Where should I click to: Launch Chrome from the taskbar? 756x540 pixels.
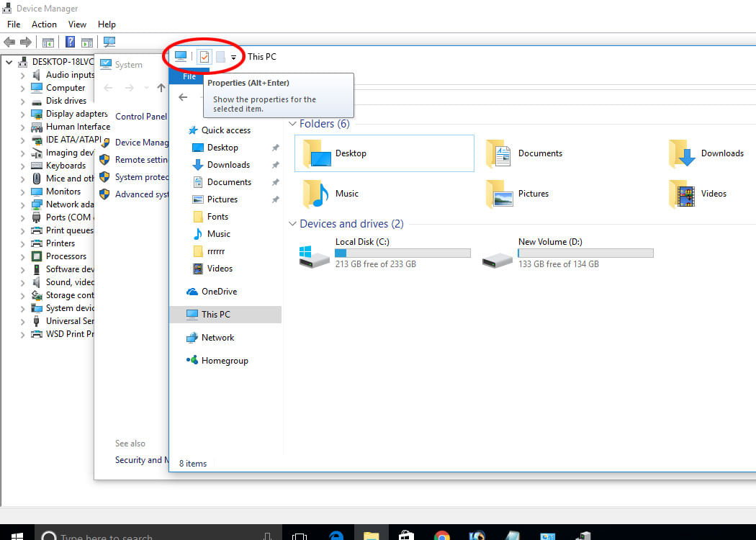[441, 535]
